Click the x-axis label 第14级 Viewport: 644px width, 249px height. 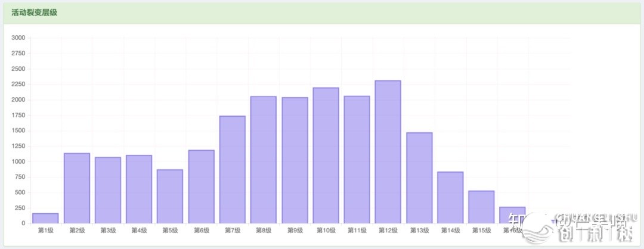pyautogui.click(x=451, y=231)
